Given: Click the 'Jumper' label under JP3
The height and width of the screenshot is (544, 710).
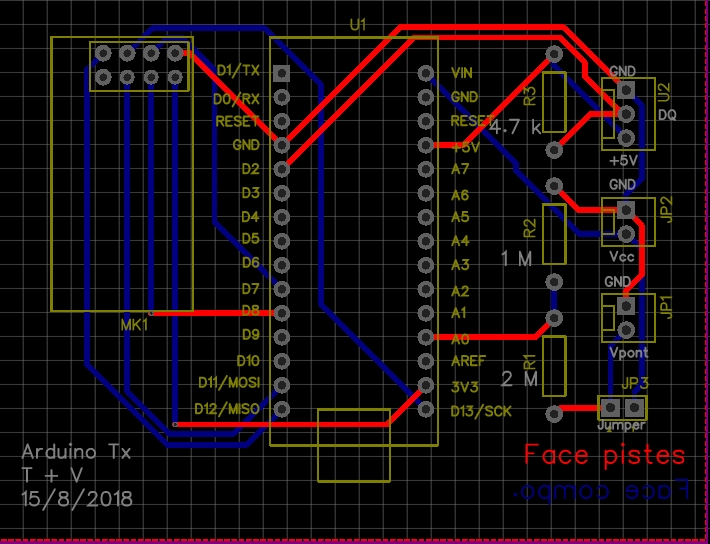Looking at the screenshot, I should coord(621,425).
